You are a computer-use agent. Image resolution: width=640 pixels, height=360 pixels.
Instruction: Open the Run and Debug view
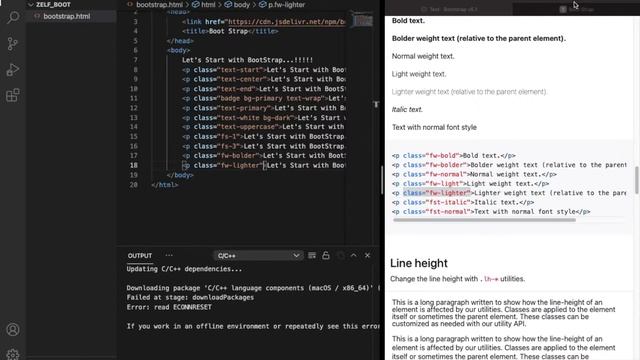[13, 70]
